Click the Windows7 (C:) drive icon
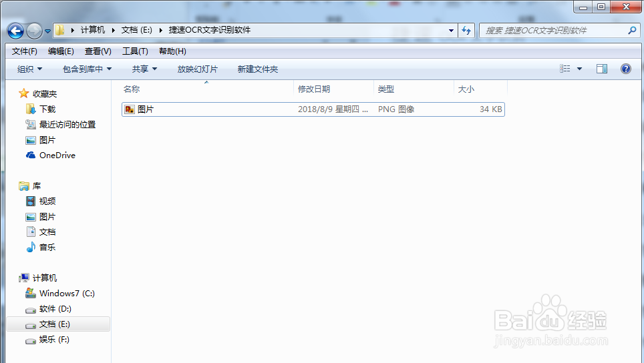 30,294
